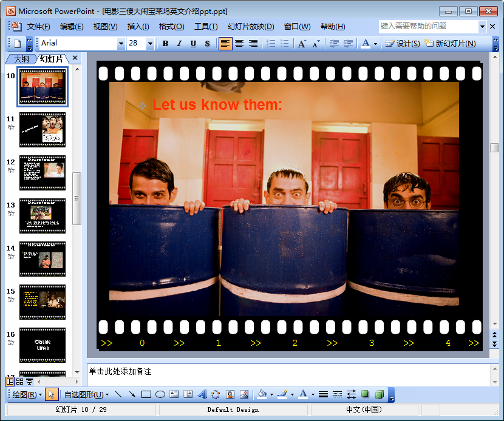This screenshot has height=421, width=504.
Task: Toggle Underline formatting
Action: click(x=193, y=43)
